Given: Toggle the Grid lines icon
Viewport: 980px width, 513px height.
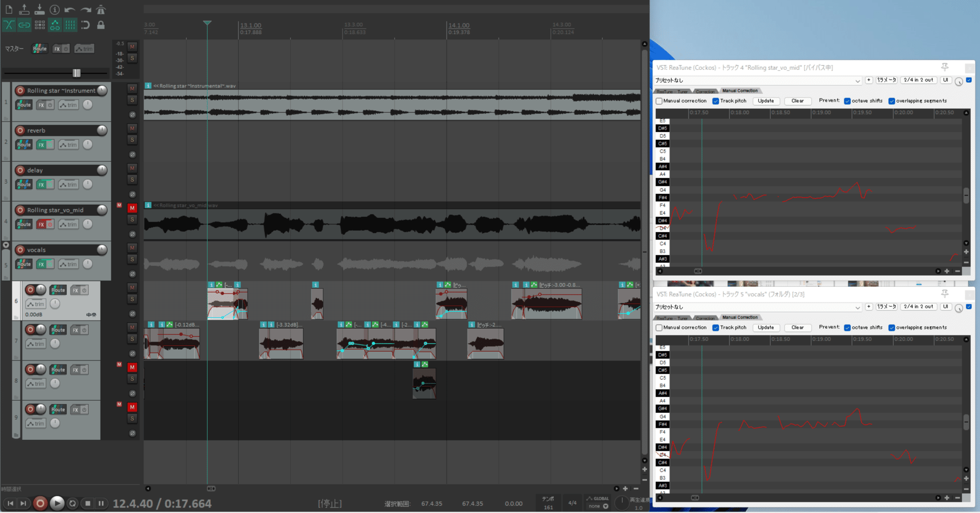Looking at the screenshot, I should point(70,25).
